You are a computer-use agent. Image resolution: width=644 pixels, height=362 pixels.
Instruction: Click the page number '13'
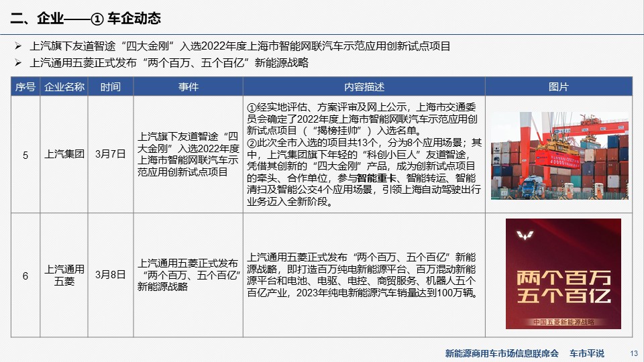click(x=634, y=353)
